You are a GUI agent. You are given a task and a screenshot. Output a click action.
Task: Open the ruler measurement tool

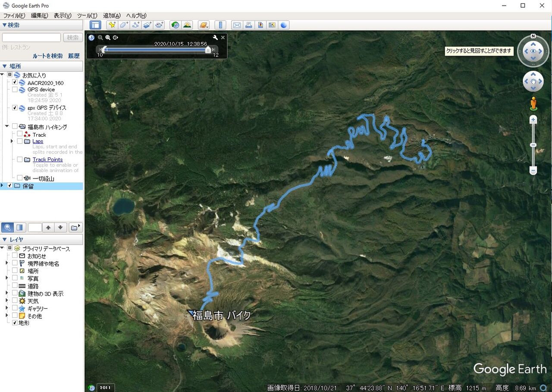coord(220,25)
